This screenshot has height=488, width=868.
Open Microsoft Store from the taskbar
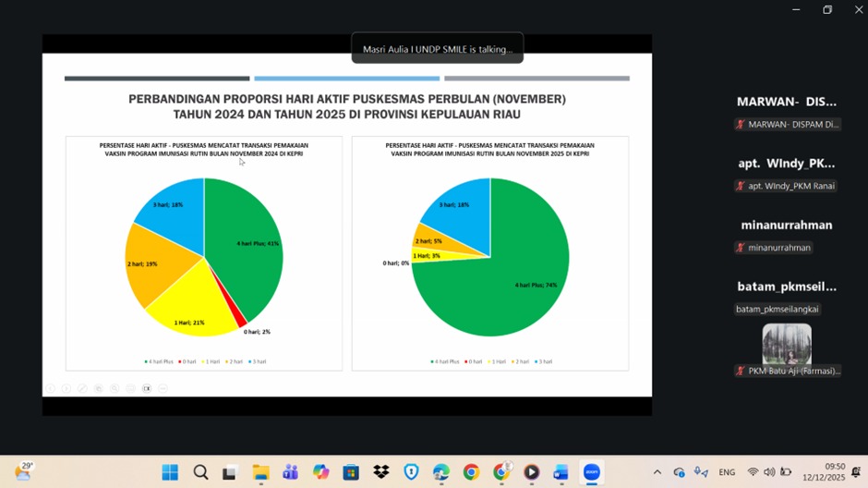click(x=351, y=472)
